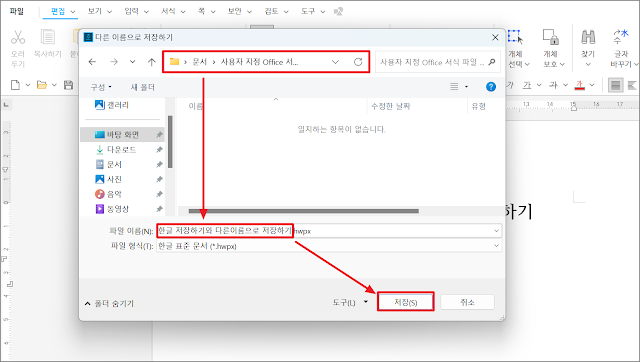640x362 pixels.
Task: Click the Copy (복사하기) icon in ribbon
Action: tap(47, 37)
